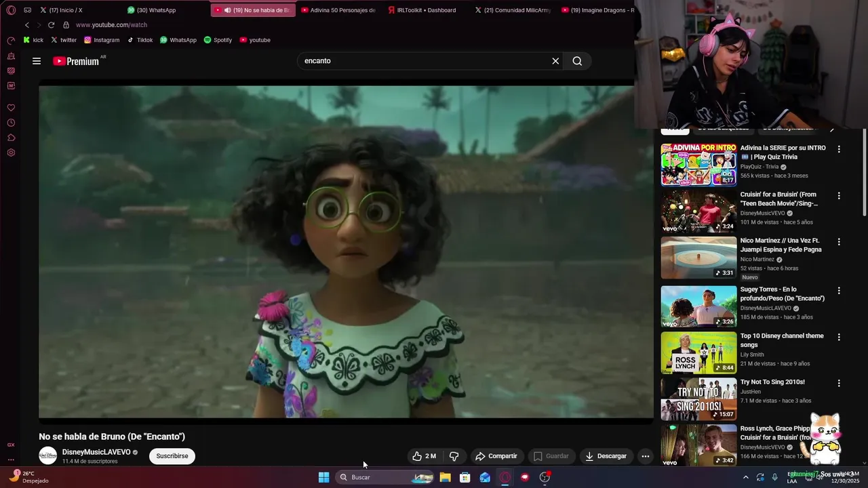
Task: Go back with the browser back arrow
Action: (x=27, y=25)
